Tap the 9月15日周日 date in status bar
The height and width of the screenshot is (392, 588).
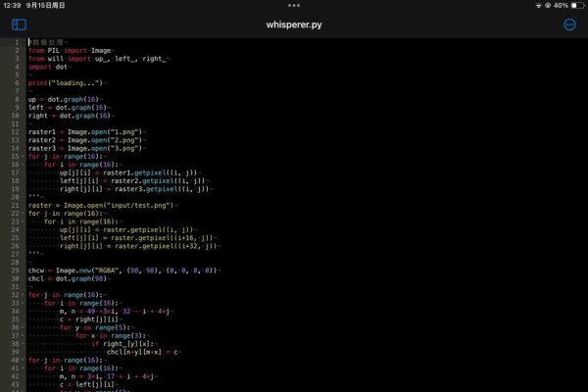click(46, 5)
